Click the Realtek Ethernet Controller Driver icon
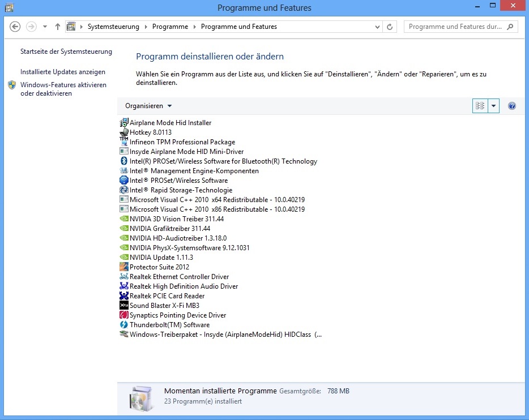This screenshot has height=420, width=529. point(124,276)
